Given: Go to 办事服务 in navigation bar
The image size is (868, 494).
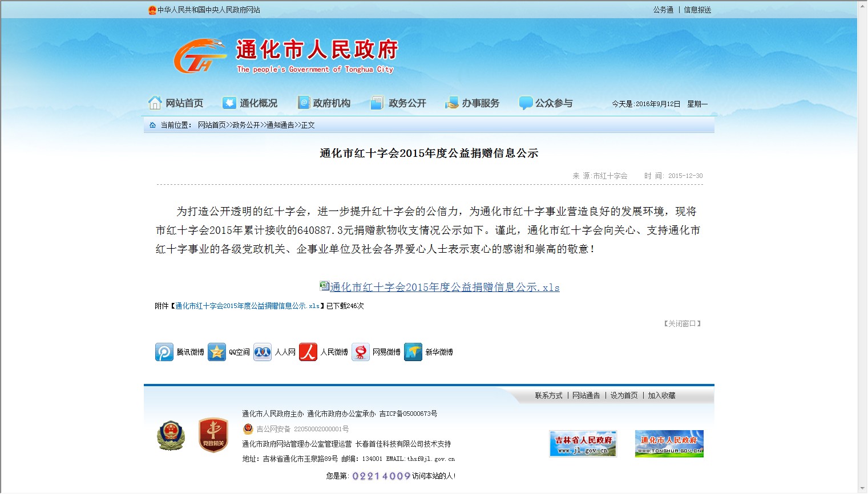Looking at the screenshot, I should click(473, 103).
